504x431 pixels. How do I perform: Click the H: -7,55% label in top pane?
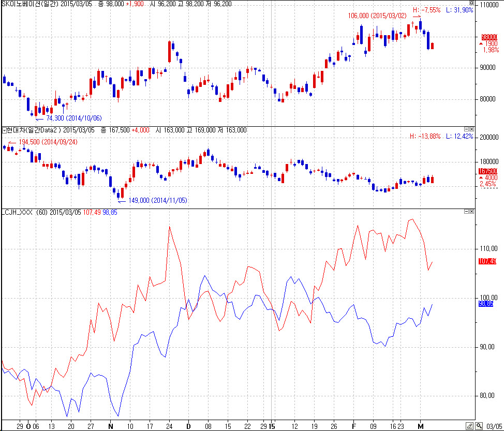[x=426, y=10]
